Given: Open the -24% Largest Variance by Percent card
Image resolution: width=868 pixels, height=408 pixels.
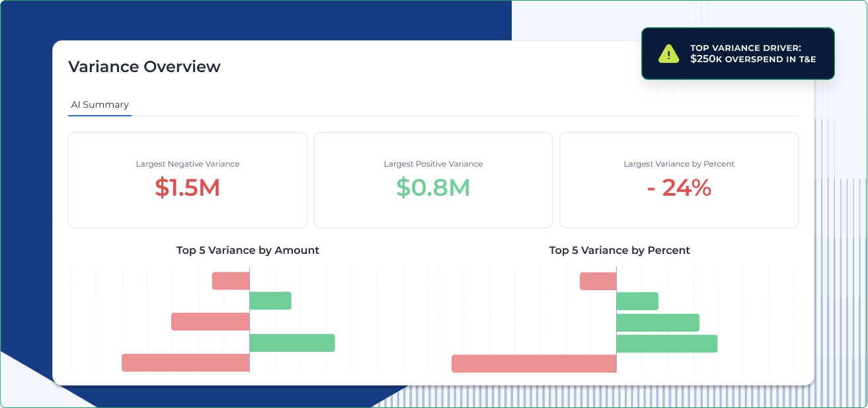Looking at the screenshot, I should click(x=679, y=179).
